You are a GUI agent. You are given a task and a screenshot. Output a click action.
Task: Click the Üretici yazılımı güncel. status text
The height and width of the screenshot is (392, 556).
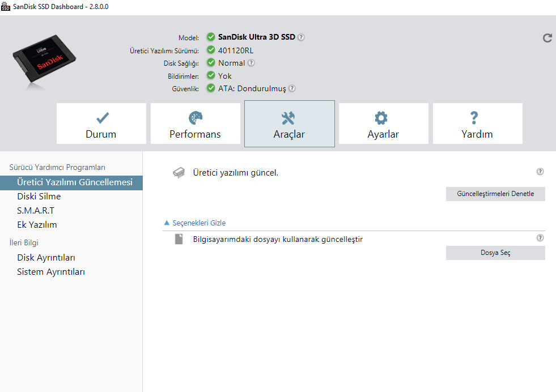click(235, 173)
